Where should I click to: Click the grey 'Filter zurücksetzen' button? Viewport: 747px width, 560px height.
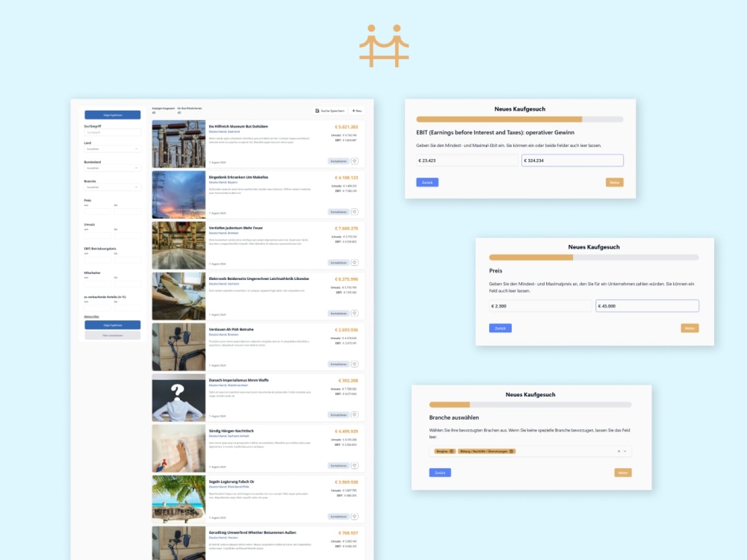click(113, 335)
